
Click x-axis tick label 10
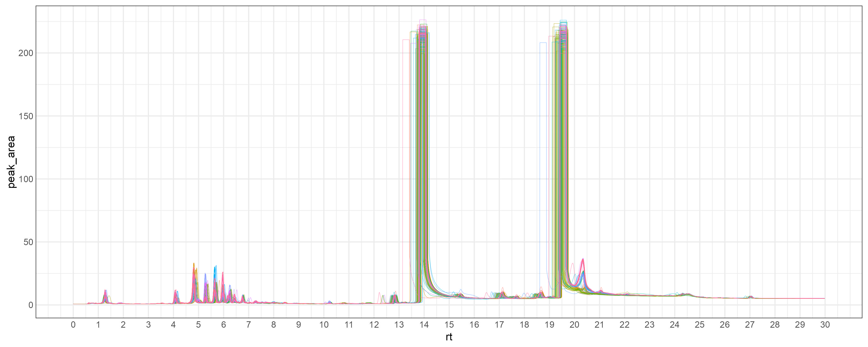pyautogui.click(x=323, y=325)
